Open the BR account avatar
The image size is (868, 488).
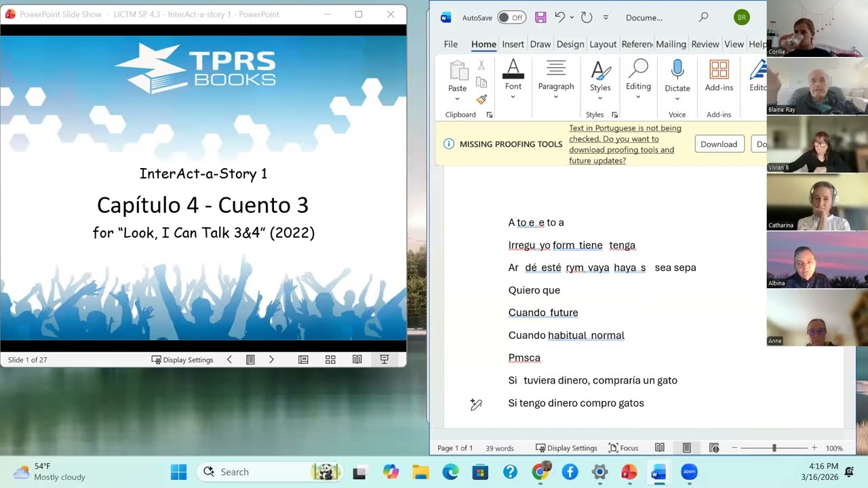(x=742, y=18)
